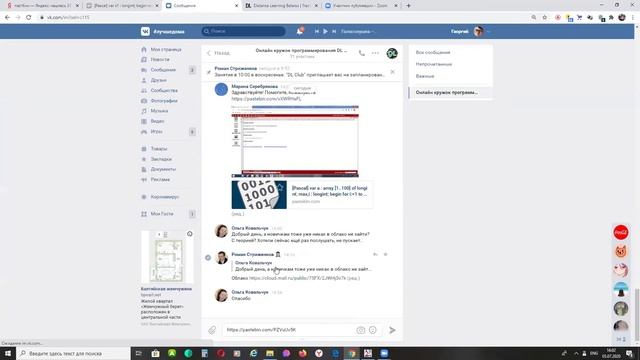The height and width of the screenshot is (360, 640).
Task: Open Zoom from the taskbar
Action: point(384,353)
